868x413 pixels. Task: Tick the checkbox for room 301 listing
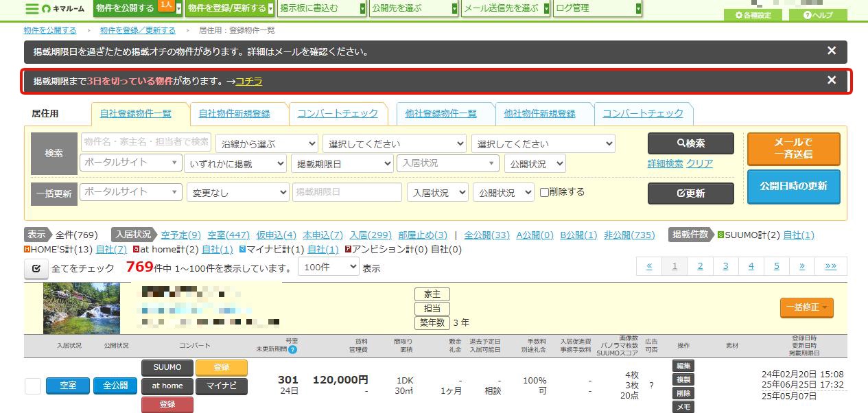pos(32,386)
